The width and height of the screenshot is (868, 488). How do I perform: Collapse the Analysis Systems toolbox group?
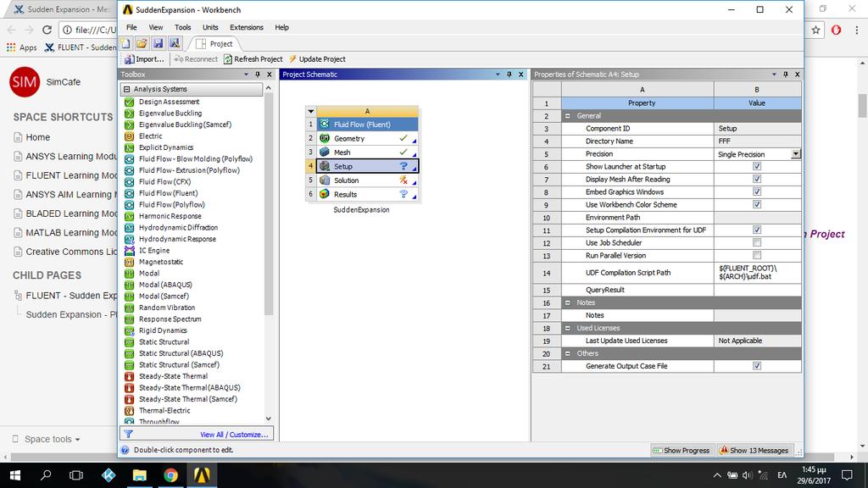127,89
